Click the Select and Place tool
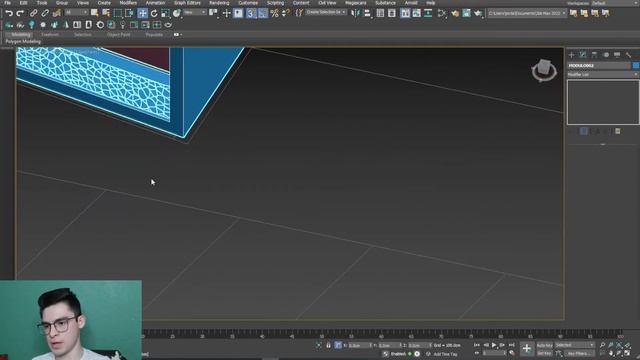The height and width of the screenshot is (360, 640). [176, 13]
